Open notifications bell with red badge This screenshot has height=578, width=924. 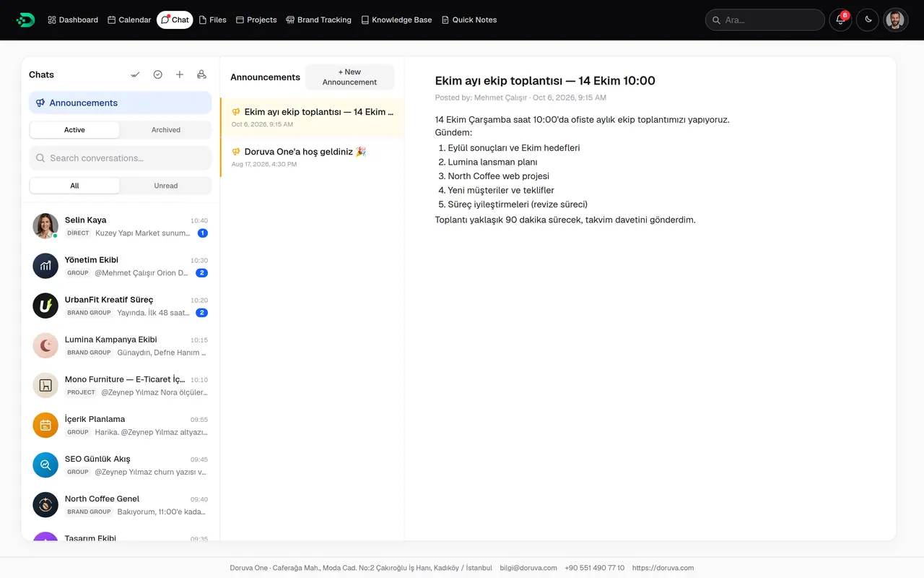840,20
